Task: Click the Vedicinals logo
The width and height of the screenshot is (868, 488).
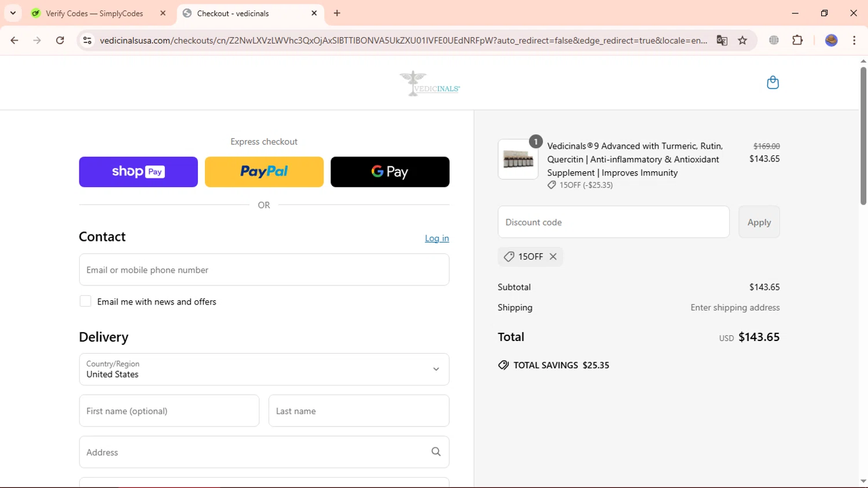Action: click(x=429, y=83)
